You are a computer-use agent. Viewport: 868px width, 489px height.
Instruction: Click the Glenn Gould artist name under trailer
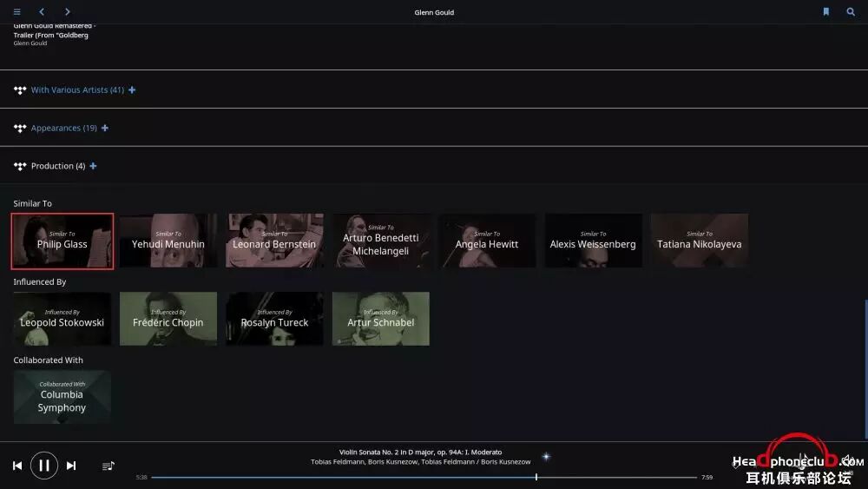coord(30,43)
